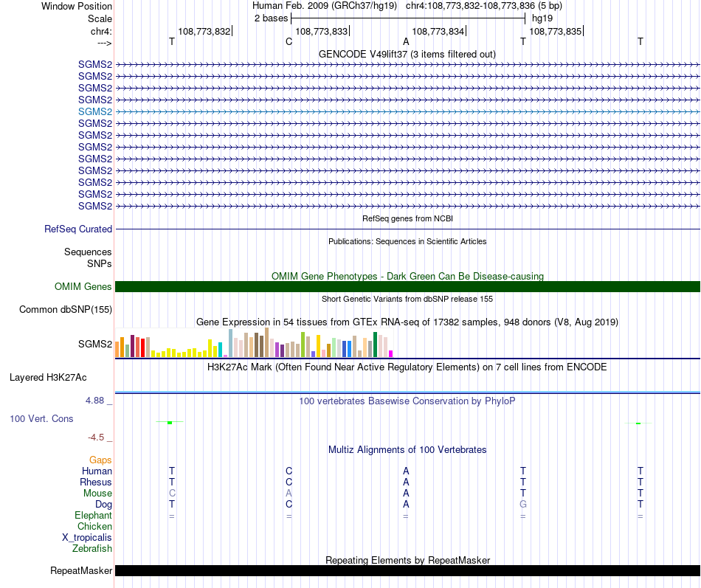Viewport: 701px width, 588px height.
Task: Click the chr4: base position label
Action: click(x=101, y=31)
